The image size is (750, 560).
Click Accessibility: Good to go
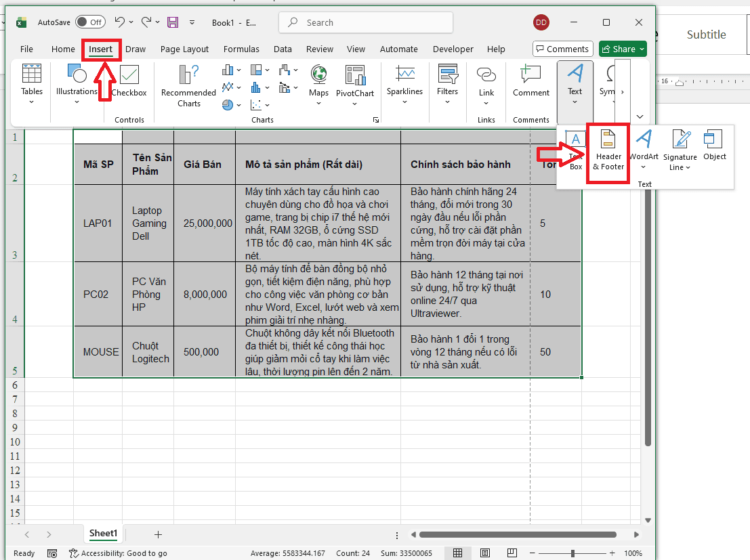[118, 553]
